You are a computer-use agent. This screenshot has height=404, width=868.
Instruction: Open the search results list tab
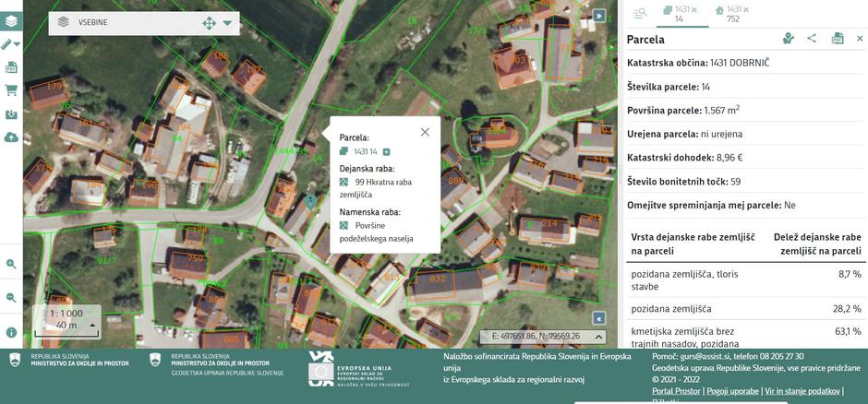tap(640, 13)
